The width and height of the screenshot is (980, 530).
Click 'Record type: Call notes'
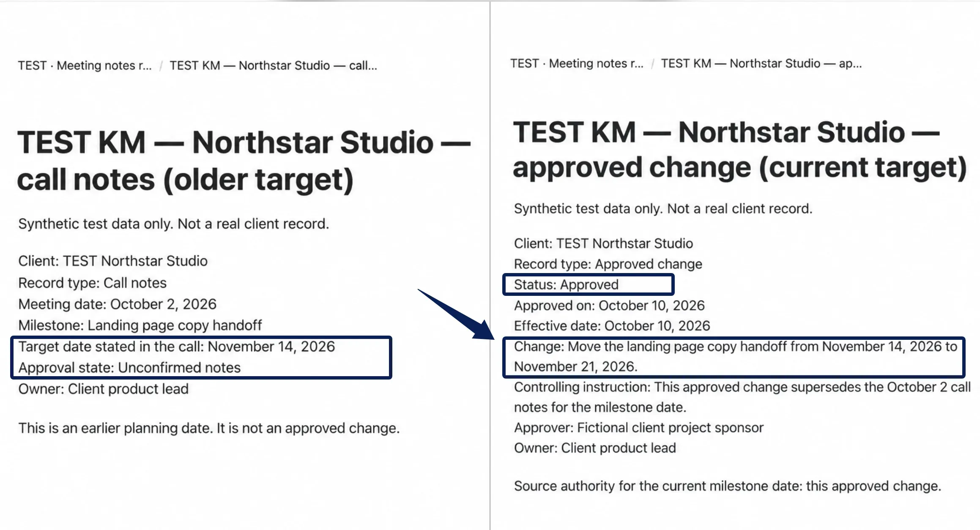(x=93, y=283)
